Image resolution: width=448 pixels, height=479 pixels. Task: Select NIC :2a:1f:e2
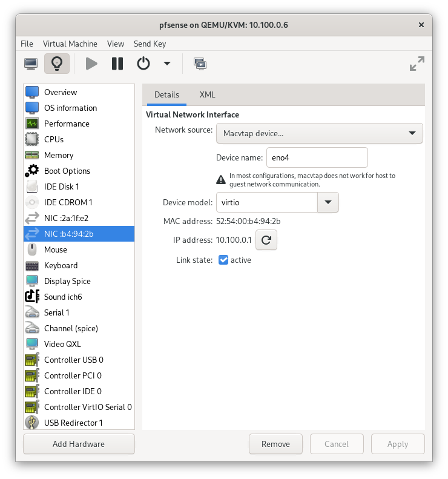click(79, 218)
